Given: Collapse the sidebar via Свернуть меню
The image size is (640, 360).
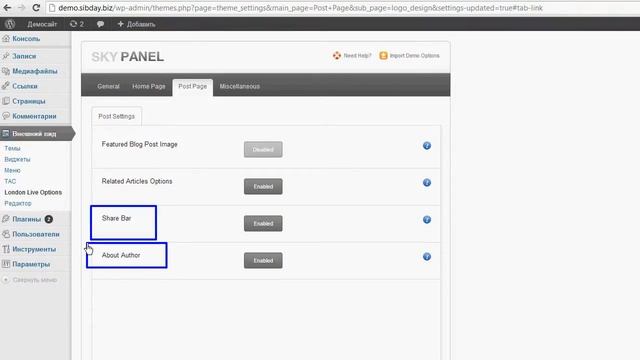Looking at the screenshot, I should [x=30, y=280].
